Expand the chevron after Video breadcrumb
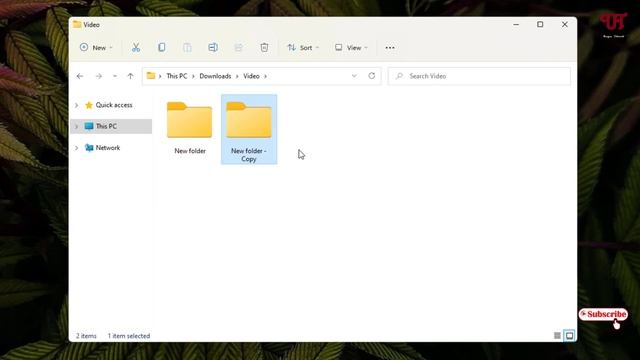This screenshot has width=640, height=360. click(x=265, y=76)
